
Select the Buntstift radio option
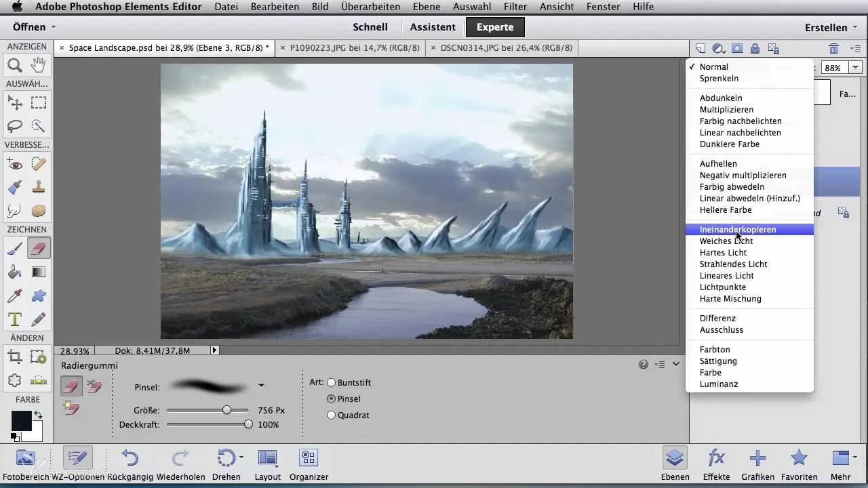[x=332, y=382]
